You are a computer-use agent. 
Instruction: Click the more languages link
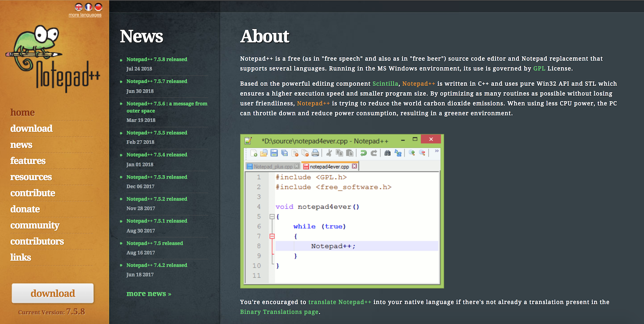click(x=85, y=15)
